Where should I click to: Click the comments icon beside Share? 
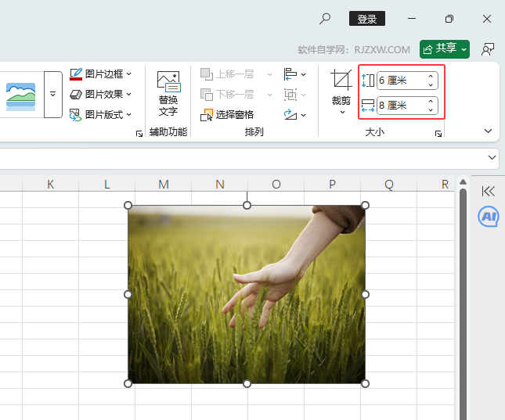tap(487, 49)
